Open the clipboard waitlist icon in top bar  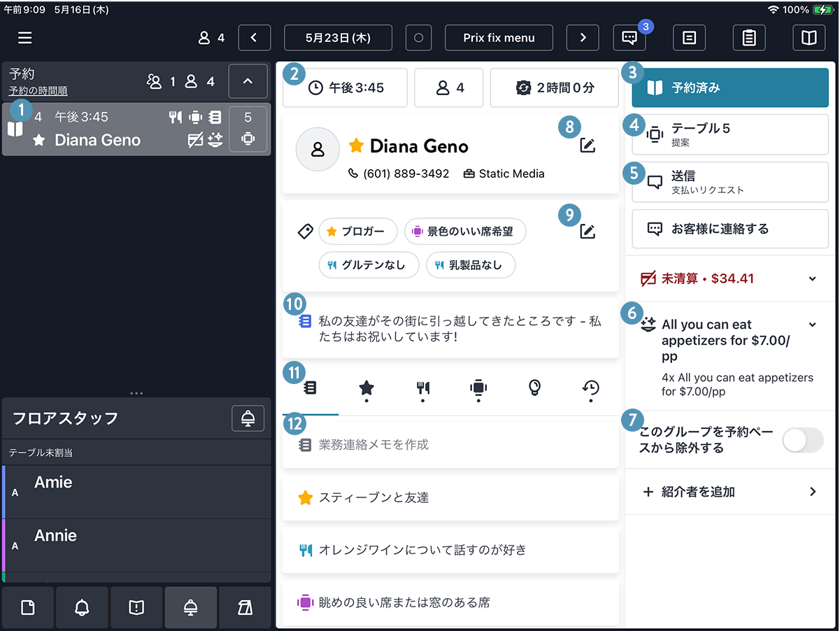[x=749, y=38]
